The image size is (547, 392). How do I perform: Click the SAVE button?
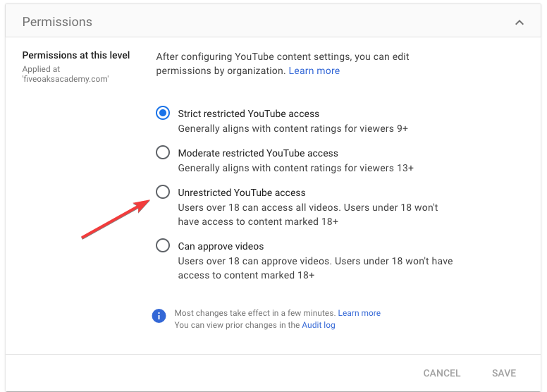coord(504,373)
